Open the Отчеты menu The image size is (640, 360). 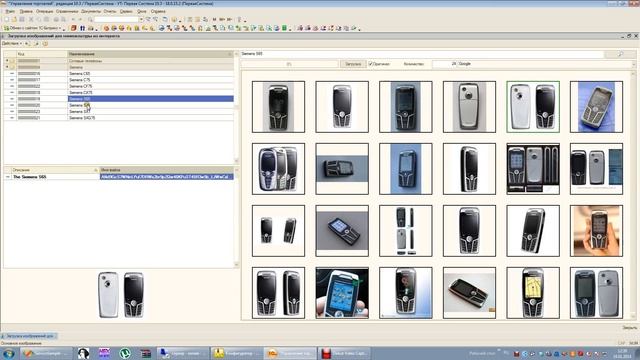(x=110, y=11)
